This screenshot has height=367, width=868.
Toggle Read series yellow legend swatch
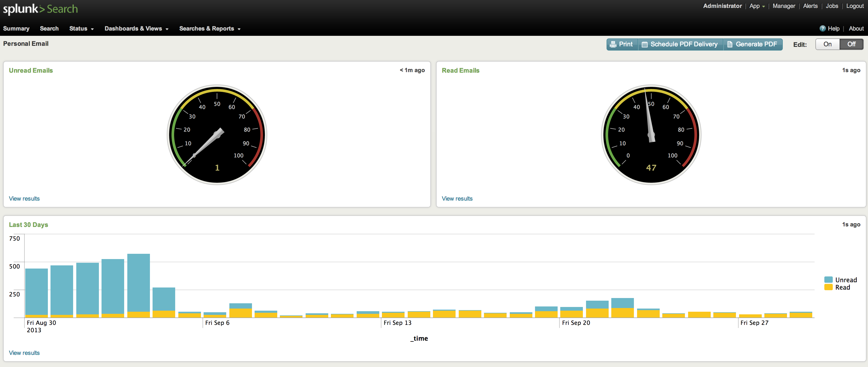pos(828,287)
